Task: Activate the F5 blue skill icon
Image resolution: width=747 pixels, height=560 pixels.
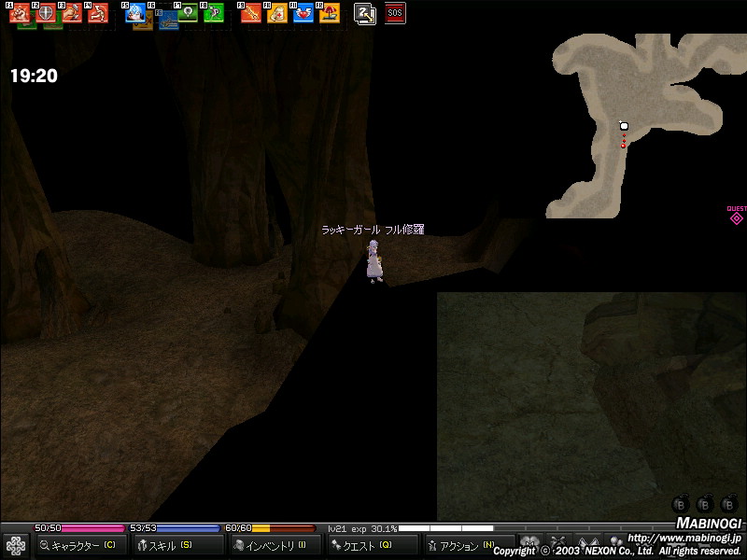Action: click(135, 13)
